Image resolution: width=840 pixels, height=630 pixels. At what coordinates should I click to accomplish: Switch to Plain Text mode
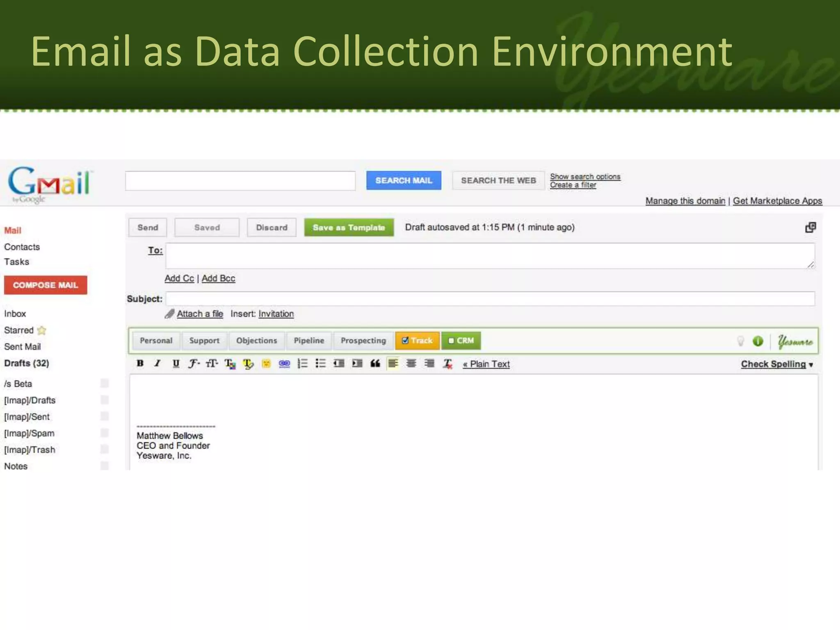(486, 364)
